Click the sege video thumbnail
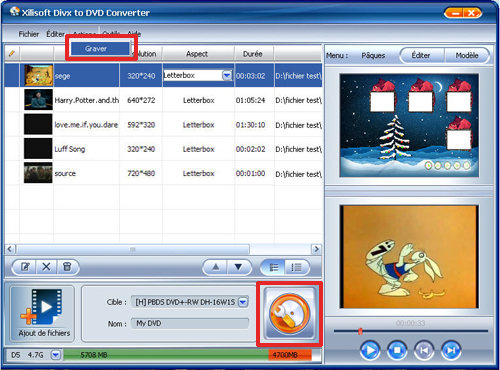Viewport: 500px width, 370px height. (38, 75)
